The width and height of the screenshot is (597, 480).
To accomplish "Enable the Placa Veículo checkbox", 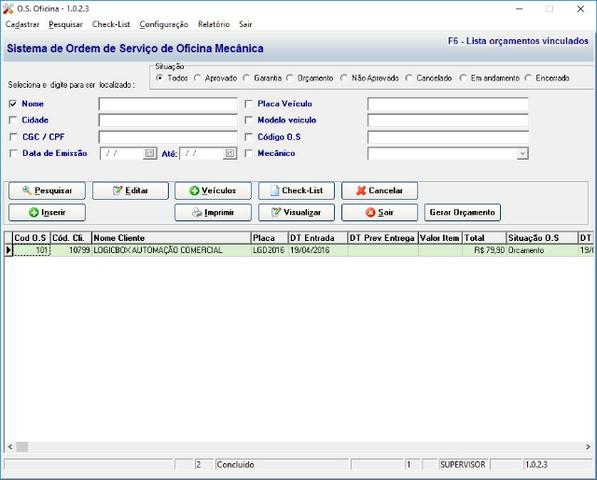I will tap(248, 104).
